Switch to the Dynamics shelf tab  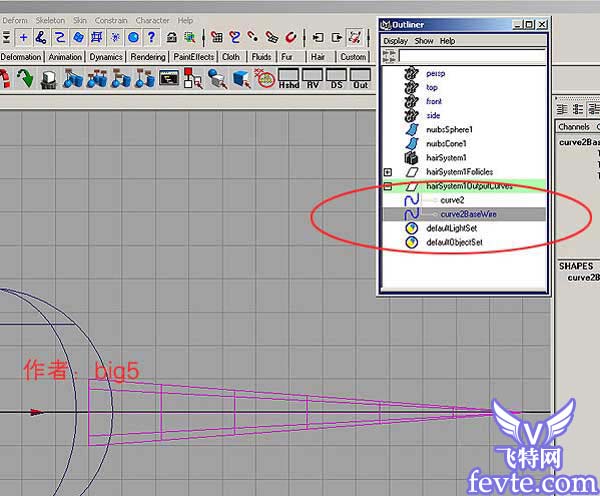pyautogui.click(x=106, y=57)
